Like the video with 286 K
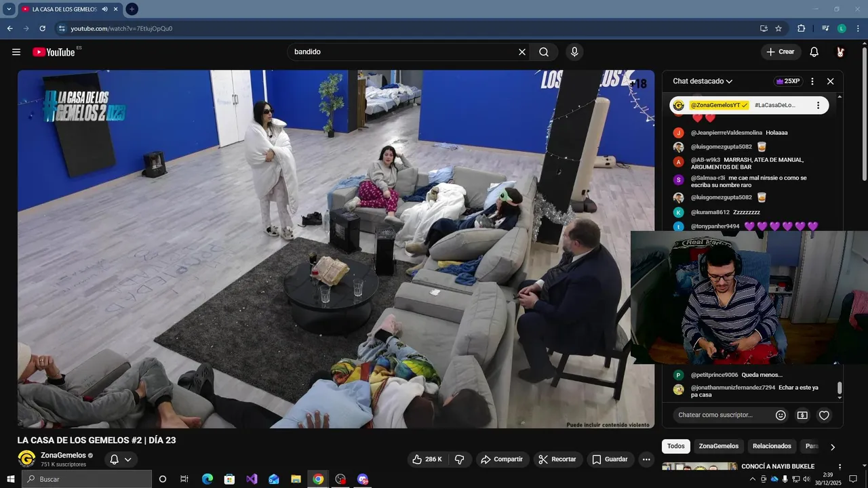 point(427,459)
